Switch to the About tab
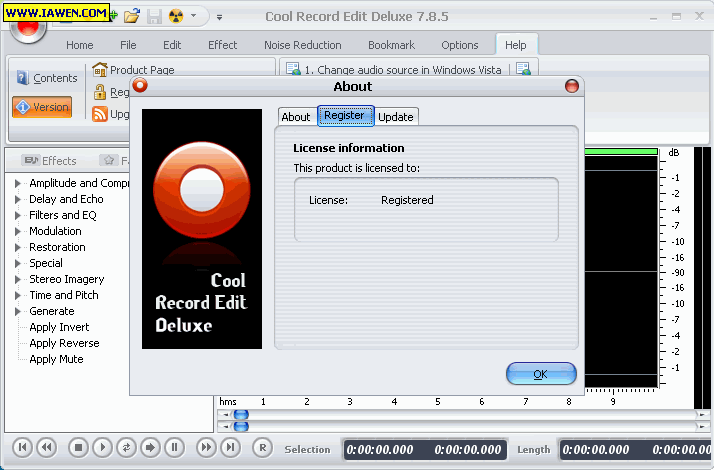 [295, 117]
